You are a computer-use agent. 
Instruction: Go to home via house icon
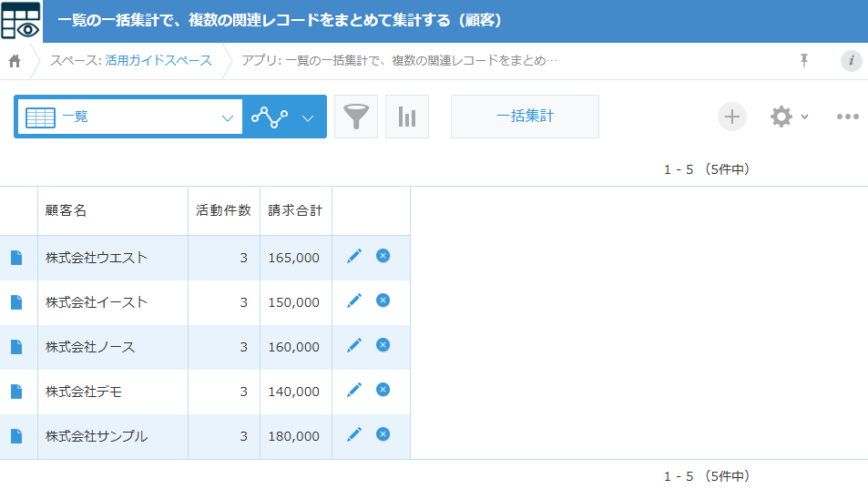click(15, 61)
